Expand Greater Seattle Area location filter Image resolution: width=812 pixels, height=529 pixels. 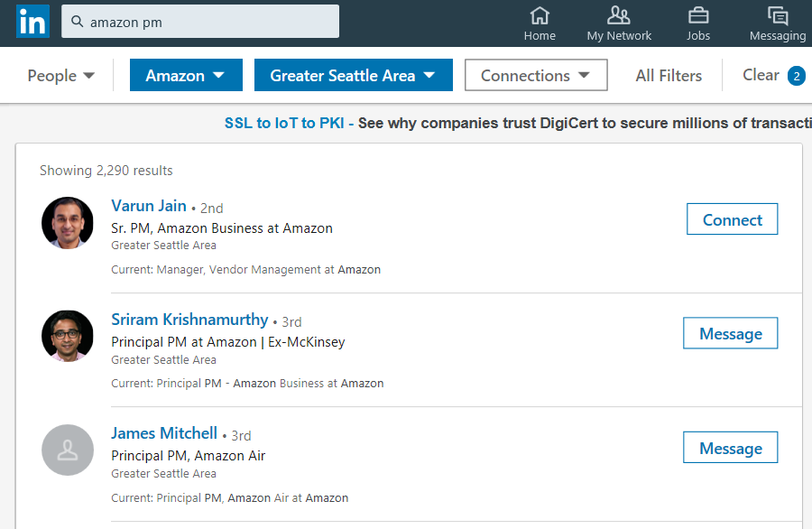tap(353, 76)
